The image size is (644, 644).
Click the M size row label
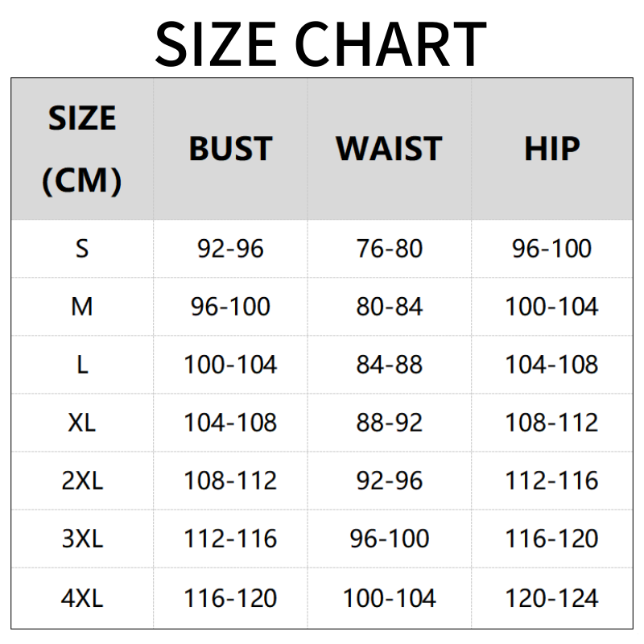(82, 307)
